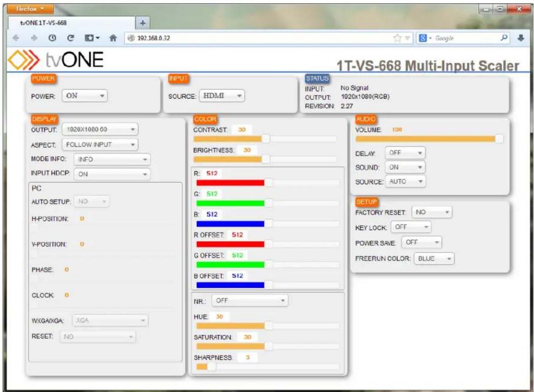
Task: Click the SATURATION slider handle
Action: [269, 346]
